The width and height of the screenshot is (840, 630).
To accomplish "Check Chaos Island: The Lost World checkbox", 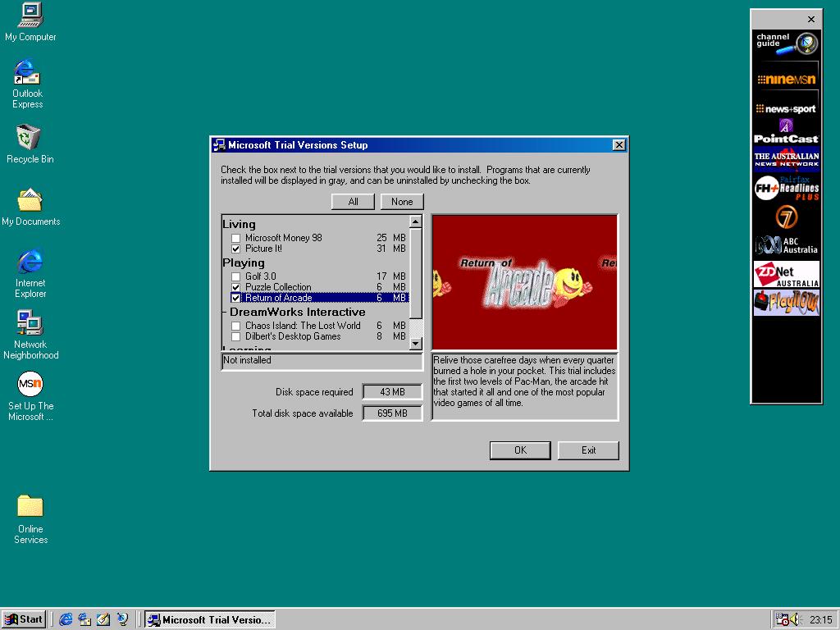I will tap(235, 326).
